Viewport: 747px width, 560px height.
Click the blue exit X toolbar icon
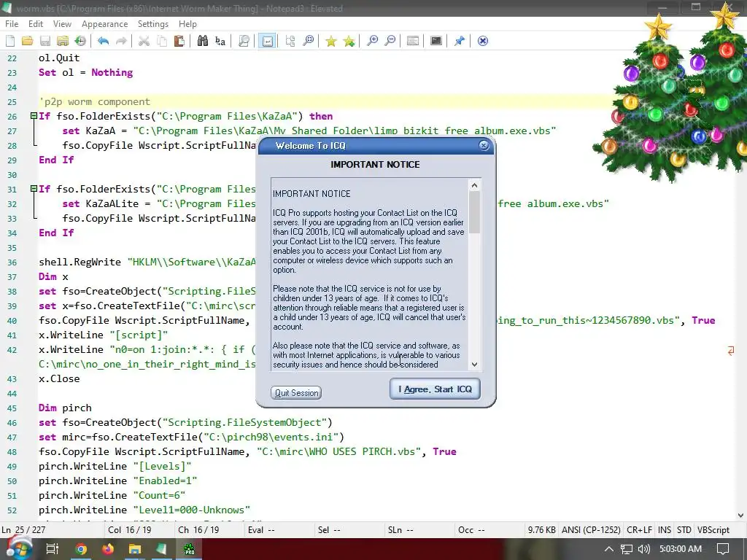tap(483, 41)
